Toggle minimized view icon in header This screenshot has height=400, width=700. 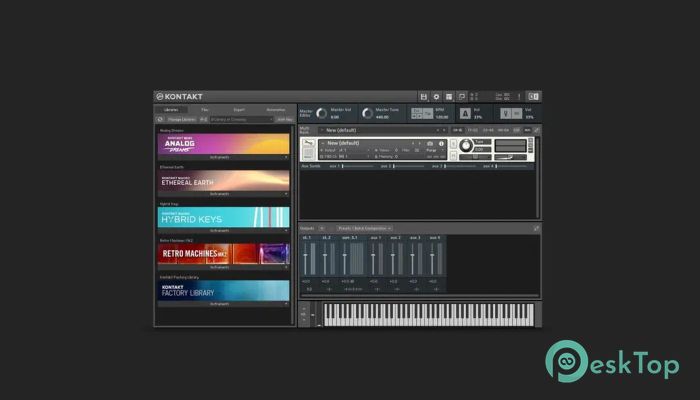pos(462,96)
